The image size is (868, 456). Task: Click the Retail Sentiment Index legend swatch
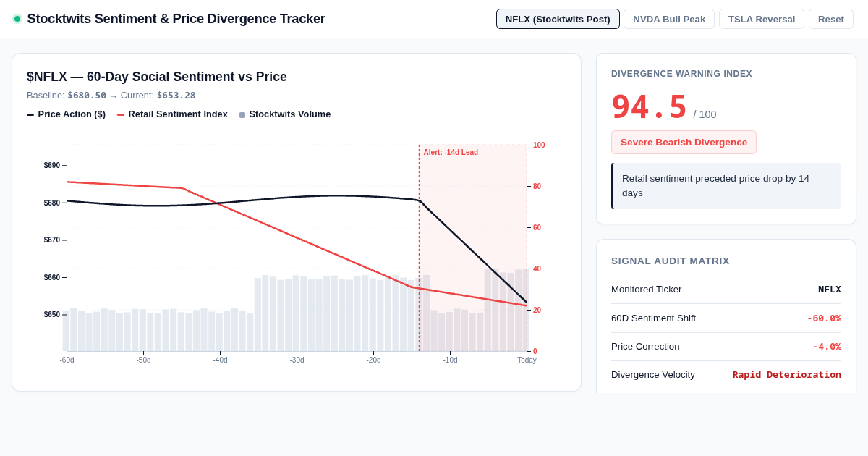point(121,114)
